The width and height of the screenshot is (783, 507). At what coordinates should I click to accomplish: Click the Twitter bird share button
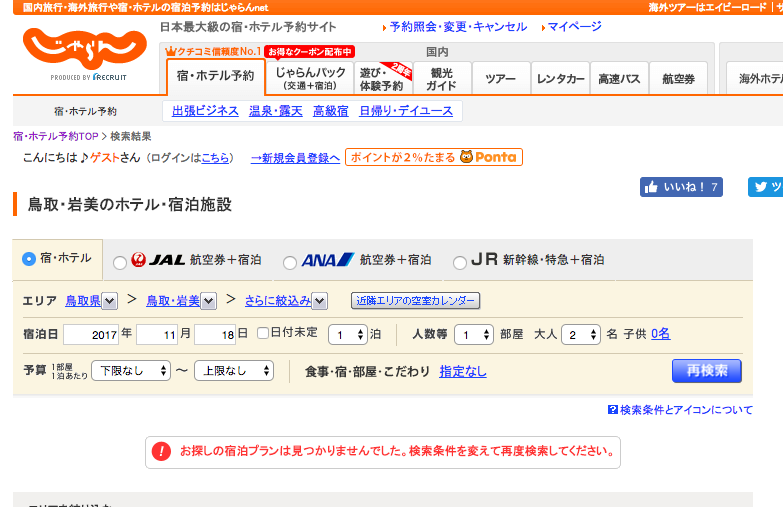click(x=765, y=187)
